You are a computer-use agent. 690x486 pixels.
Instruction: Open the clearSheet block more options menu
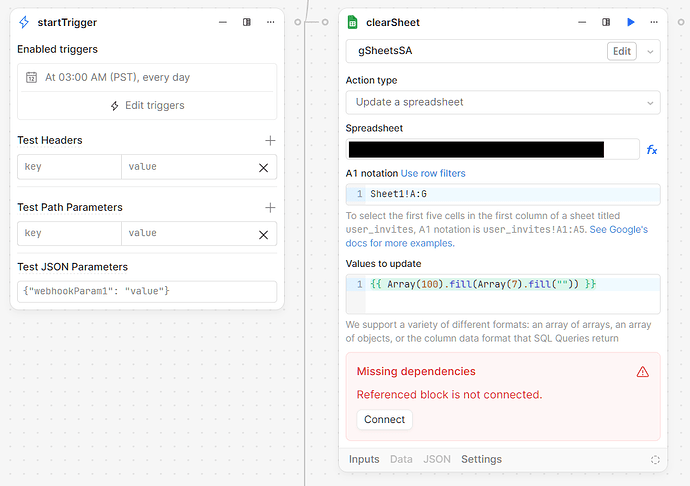click(654, 22)
